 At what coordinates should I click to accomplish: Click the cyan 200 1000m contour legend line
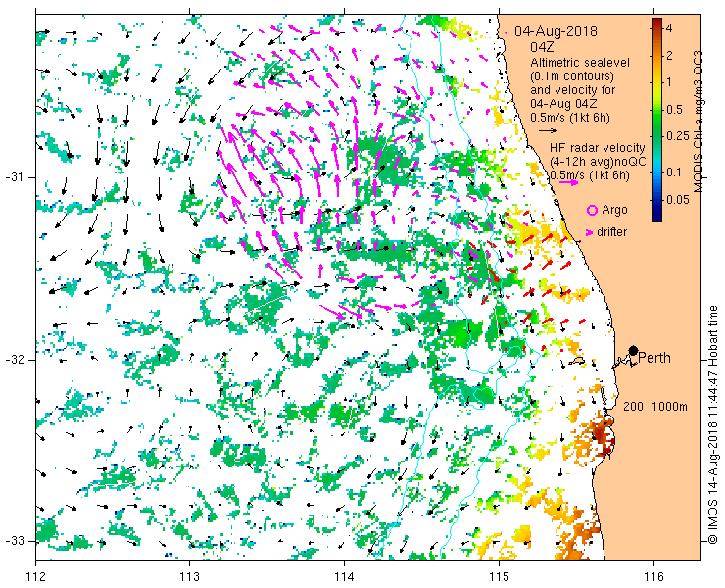pos(637,417)
